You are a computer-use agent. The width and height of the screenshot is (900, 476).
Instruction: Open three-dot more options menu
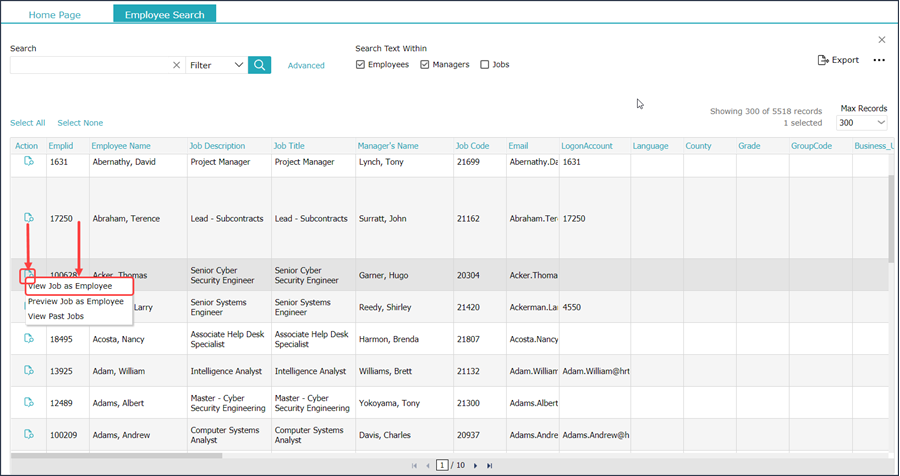point(879,60)
